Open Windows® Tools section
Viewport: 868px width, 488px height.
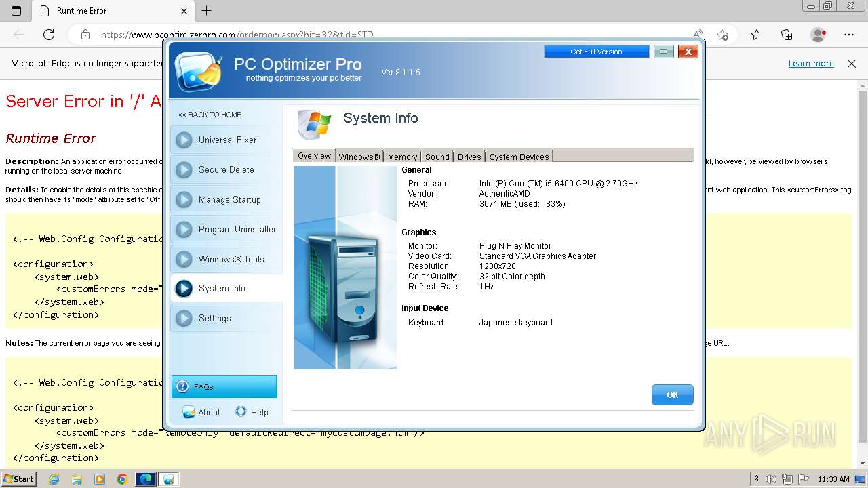pyautogui.click(x=226, y=260)
